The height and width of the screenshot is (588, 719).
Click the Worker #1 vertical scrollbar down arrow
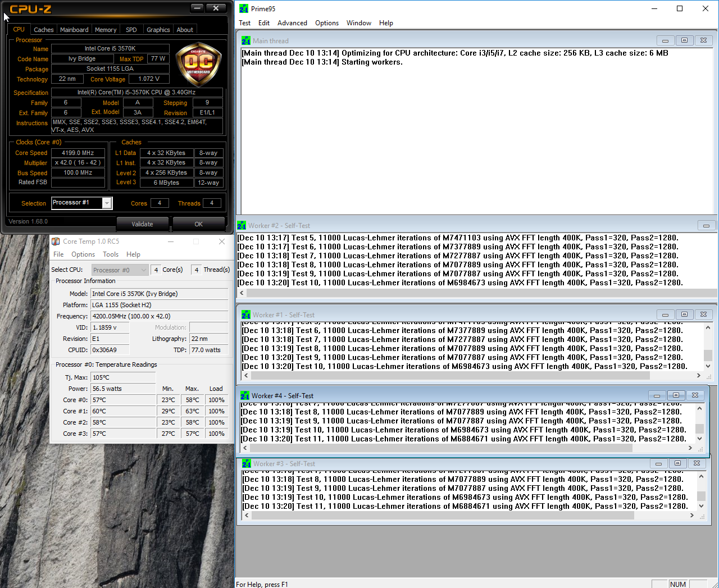click(708, 366)
